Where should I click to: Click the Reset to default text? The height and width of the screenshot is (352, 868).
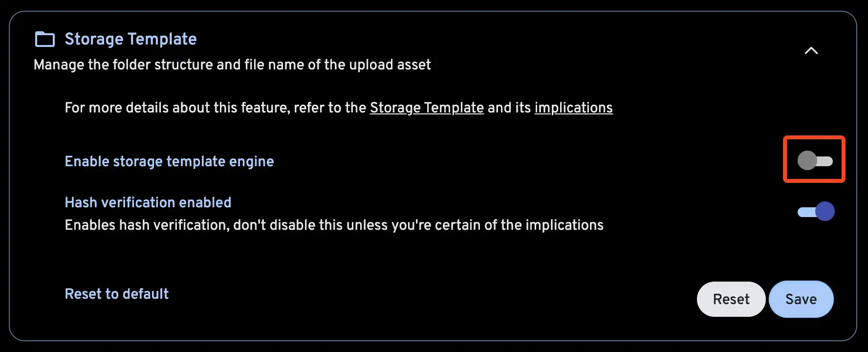(117, 294)
